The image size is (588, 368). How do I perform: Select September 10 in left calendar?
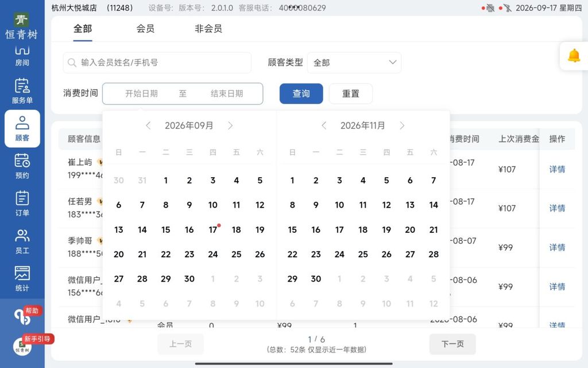pyautogui.click(x=213, y=205)
